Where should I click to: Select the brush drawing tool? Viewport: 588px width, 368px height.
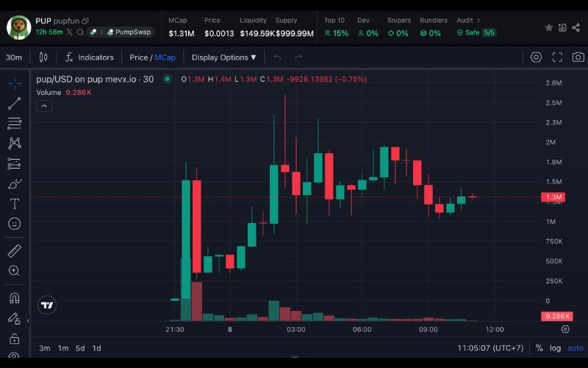click(14, 183)
